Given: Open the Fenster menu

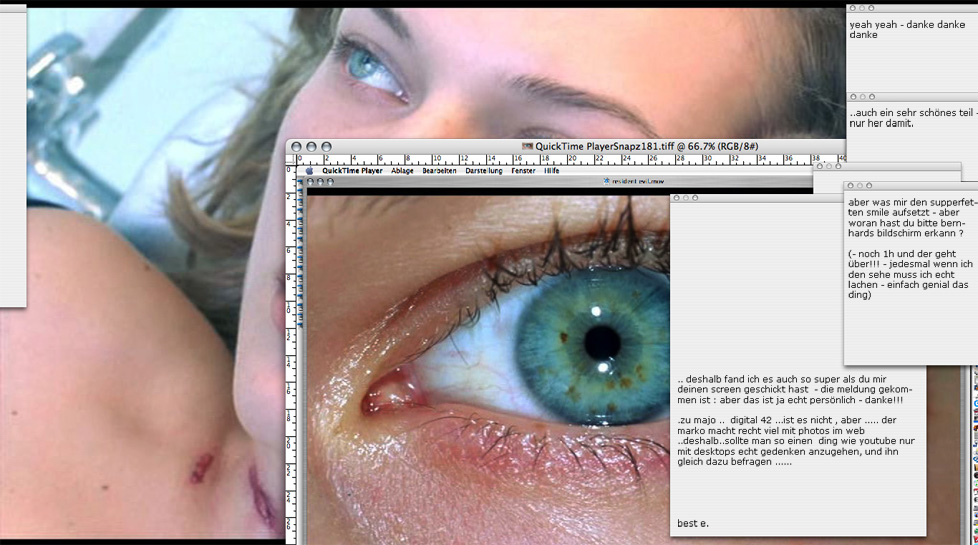Looking at the screenshot, I should [x=523, y=171].
